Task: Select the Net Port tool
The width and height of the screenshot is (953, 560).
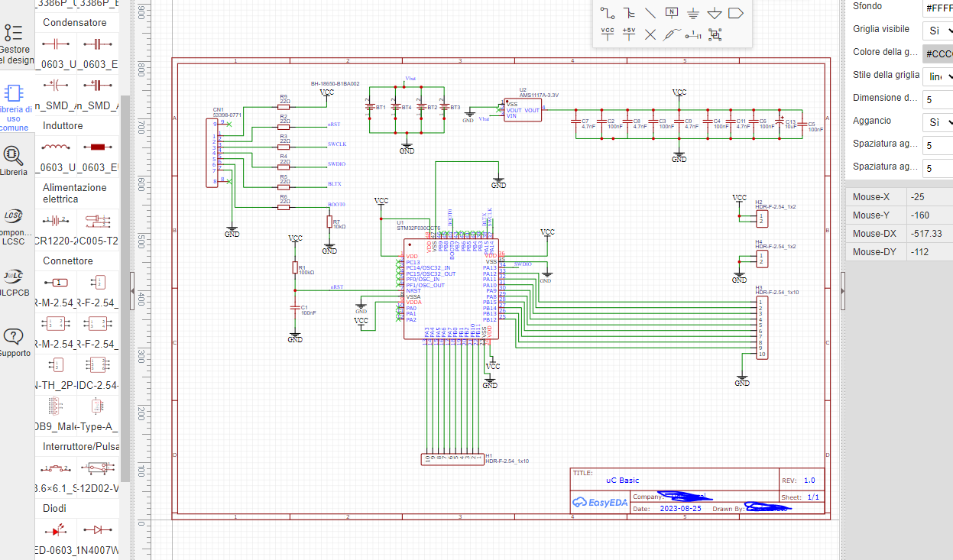Action: [x=736, y=13]
